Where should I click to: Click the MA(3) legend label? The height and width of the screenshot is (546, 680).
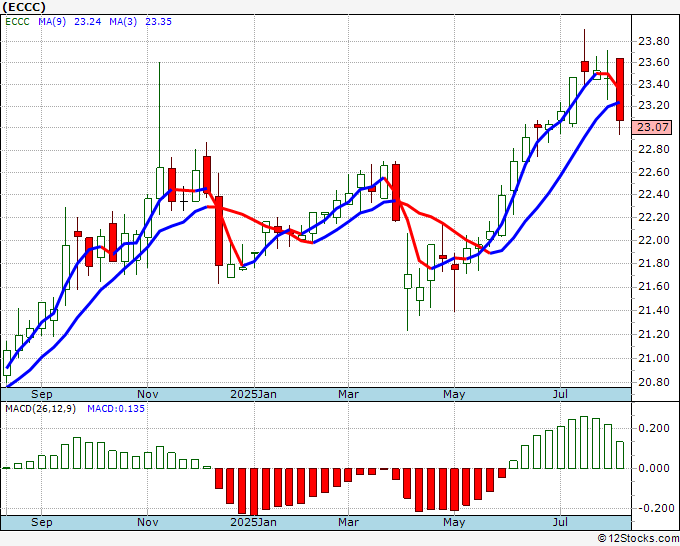[123, 22]
